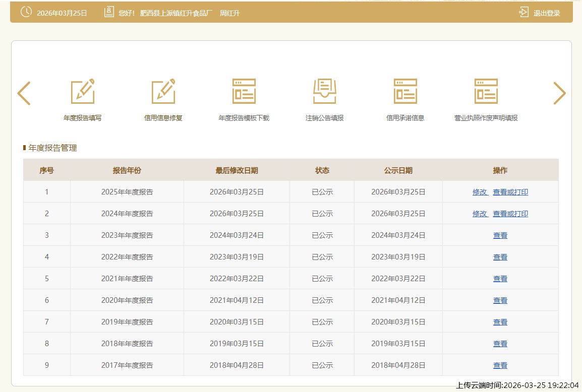Click the 信用信息修复 icon
Screen dimensions: 582x392
tap(163, 92)
